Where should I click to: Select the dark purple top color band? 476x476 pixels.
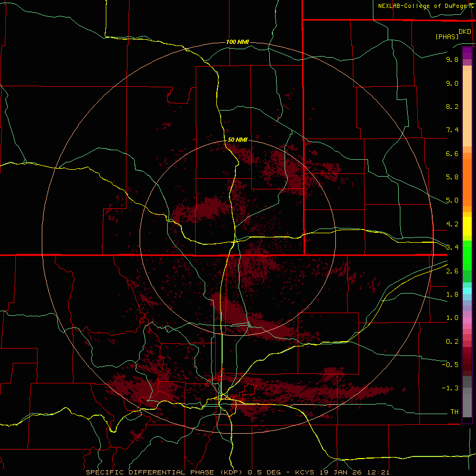[x=467, y=53]
